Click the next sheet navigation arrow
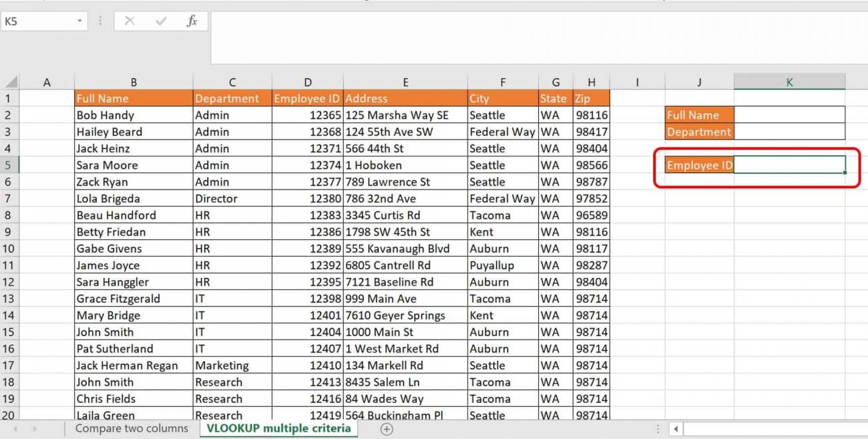Screen dimensions: 868x439 click(34, 429)
